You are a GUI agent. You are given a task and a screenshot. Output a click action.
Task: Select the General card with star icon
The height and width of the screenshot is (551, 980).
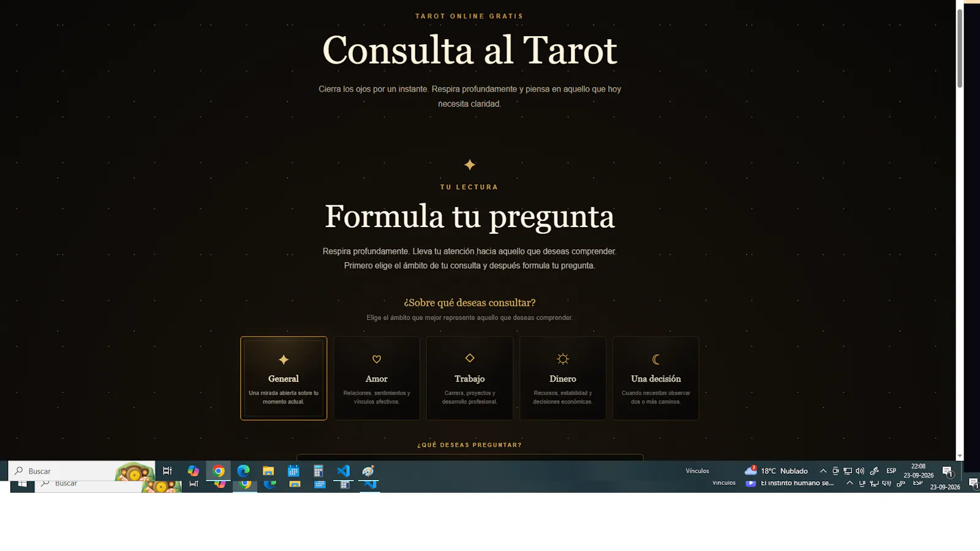pyautogui.click(x=284, y=378)
